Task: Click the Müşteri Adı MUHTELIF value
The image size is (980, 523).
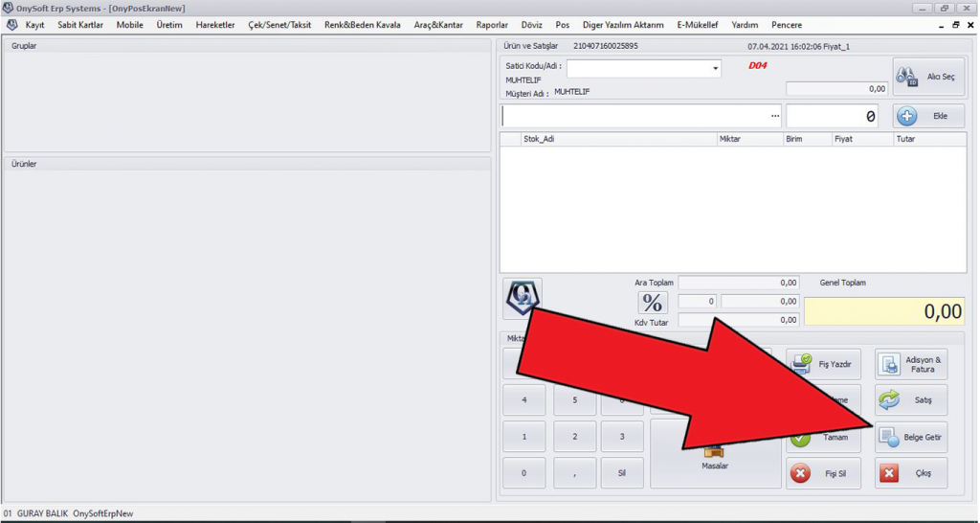Action: (x=572, y=92)
